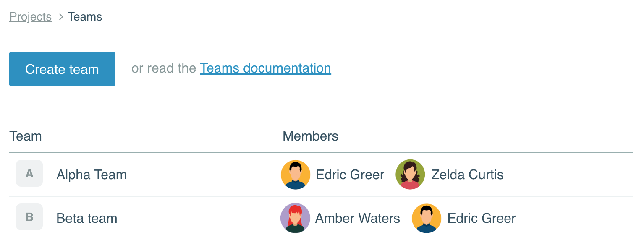Open Edric Greer's avatar in Alpha Team row
The image size is (644, 245).
pyautogui.click(x=296, y=175)
